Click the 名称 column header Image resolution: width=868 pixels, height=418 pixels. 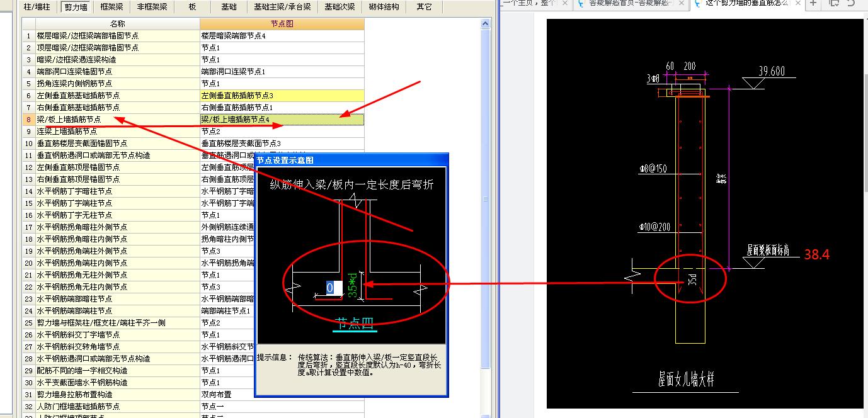point(117,24)
